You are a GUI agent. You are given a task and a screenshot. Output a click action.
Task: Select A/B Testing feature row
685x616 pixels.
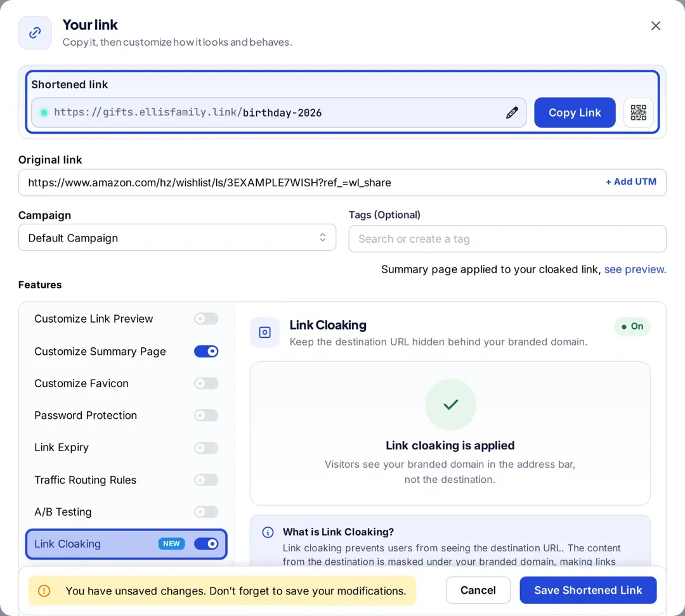(x=126, y=511)
